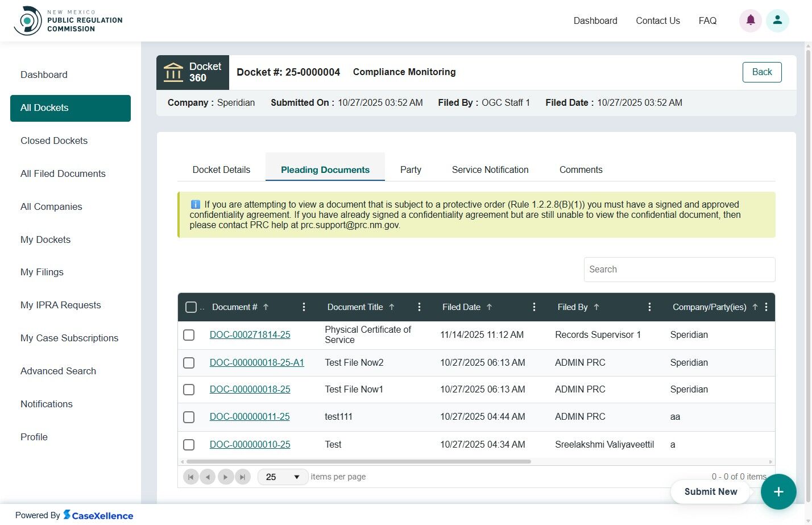Click the plus button beside Submit New
The height and width of the screenshot is (525, 812).
click(778, 491)
